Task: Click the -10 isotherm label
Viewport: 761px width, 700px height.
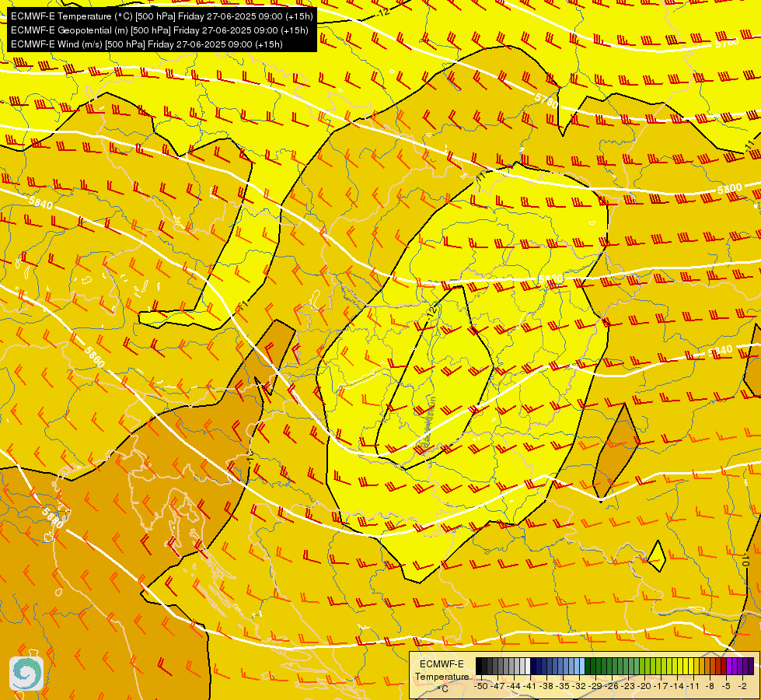Action: [x=748, y=560]
